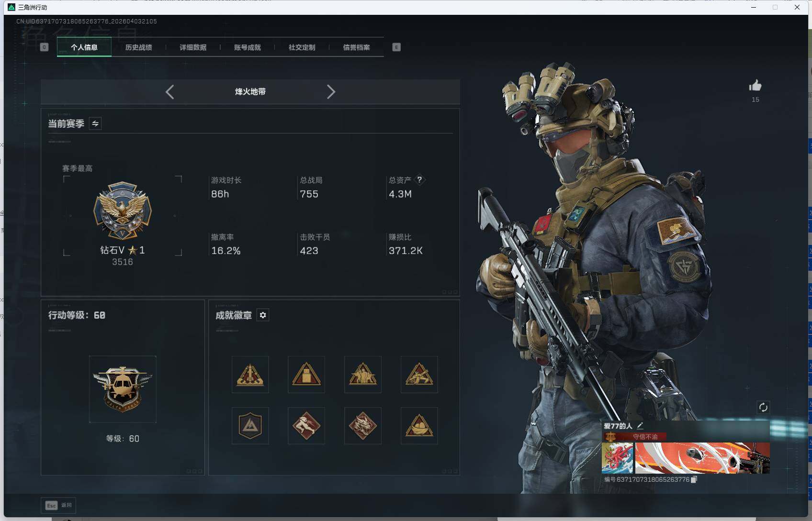Screen dimensions: 812x521
Task: Click the 15 likes count
Action: click(x=756, y=100)
